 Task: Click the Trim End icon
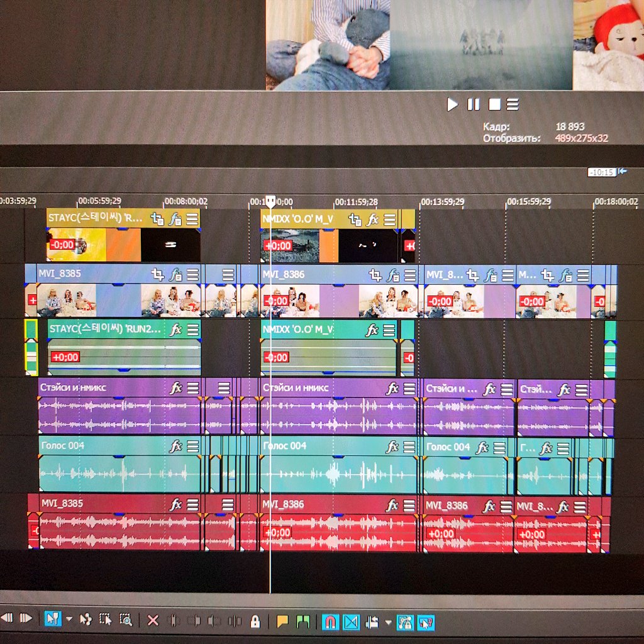pos(214,621)
